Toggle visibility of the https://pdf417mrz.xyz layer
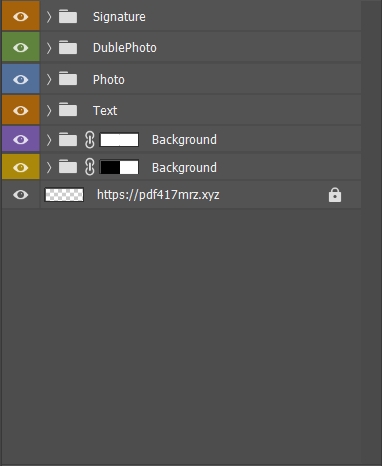Viewport: 382px width, 466px height. coord(21,195)
